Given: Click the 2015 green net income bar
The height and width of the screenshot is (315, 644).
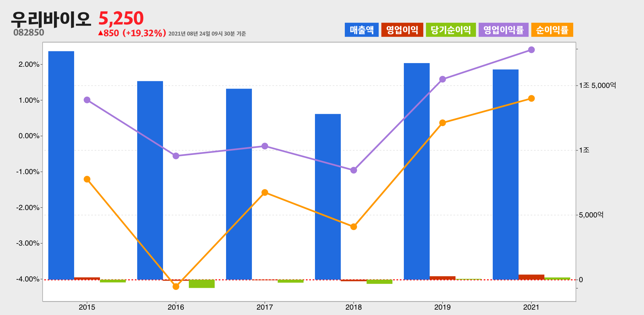Looking at the screenshot, I should pos(113,281).
